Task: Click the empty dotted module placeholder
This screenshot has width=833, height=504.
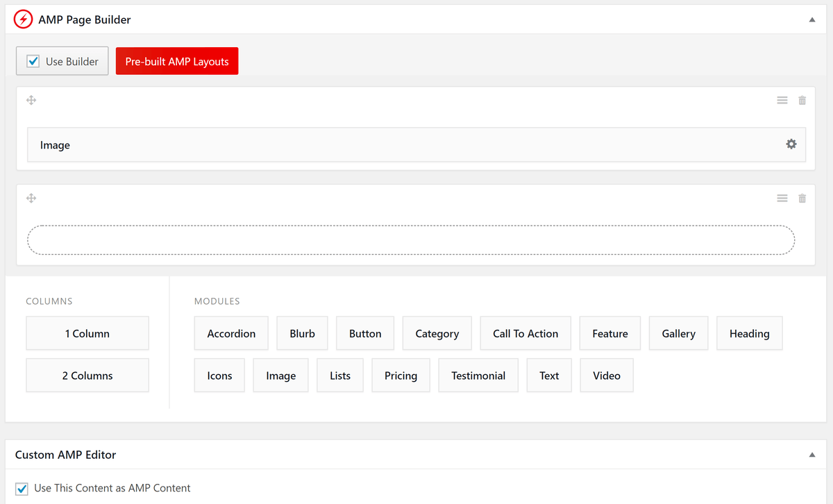Action: click(411, 239)
